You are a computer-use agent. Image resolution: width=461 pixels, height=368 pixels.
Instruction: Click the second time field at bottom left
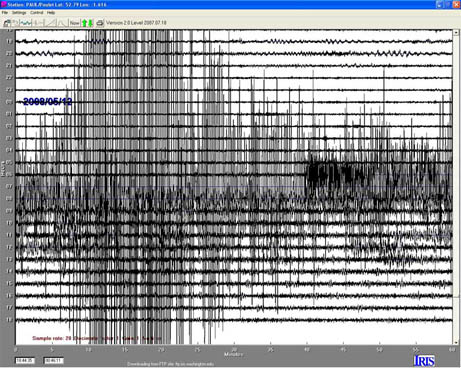(54, 361)
